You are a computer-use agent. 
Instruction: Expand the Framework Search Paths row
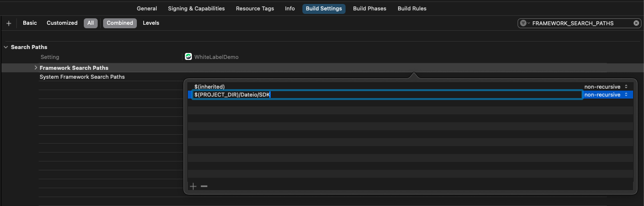point(36,67)
